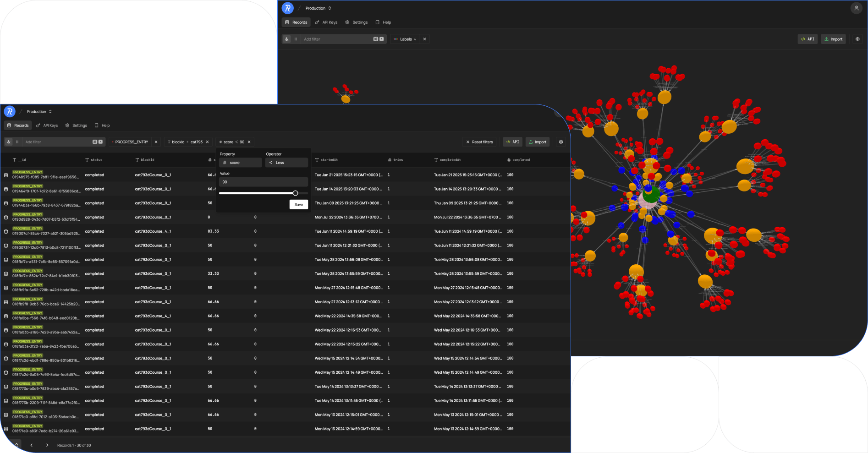Open Help tab in graph window
Image resolution: width=868 pixels, height=453 pixels.
point(383,22)
